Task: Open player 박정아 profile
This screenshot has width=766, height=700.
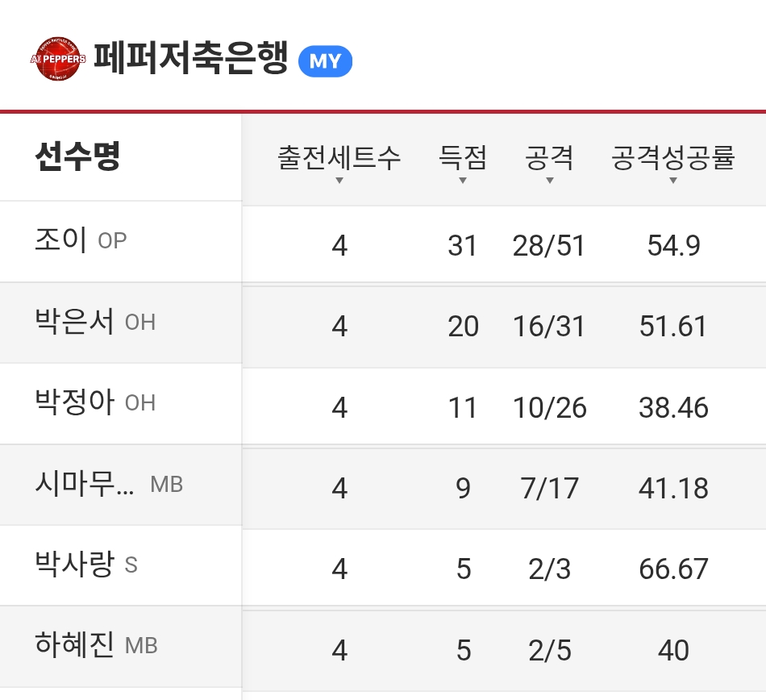Action: tap(94, 402)
